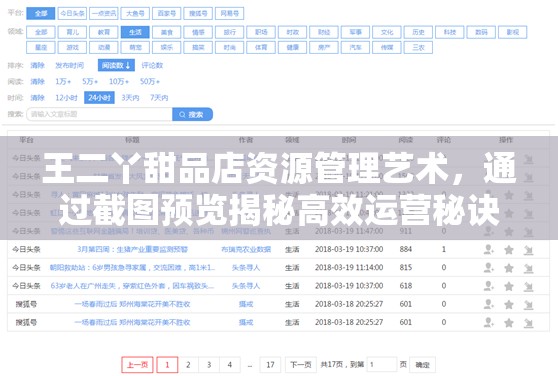Confirm page jump with 确定
Viewport: 558px width, 376px height.
pos(422,365)
